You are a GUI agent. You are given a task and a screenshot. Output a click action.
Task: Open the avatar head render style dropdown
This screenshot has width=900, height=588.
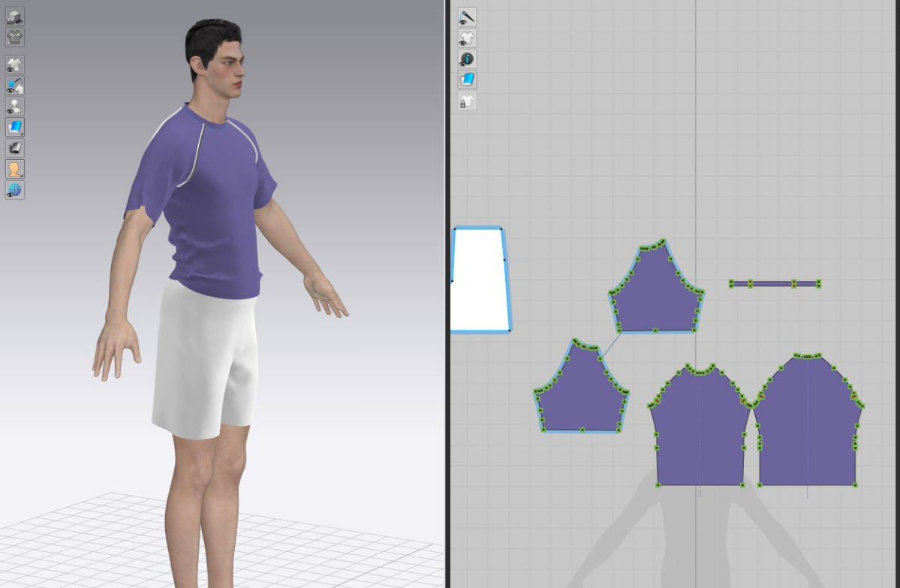point(15,169)
